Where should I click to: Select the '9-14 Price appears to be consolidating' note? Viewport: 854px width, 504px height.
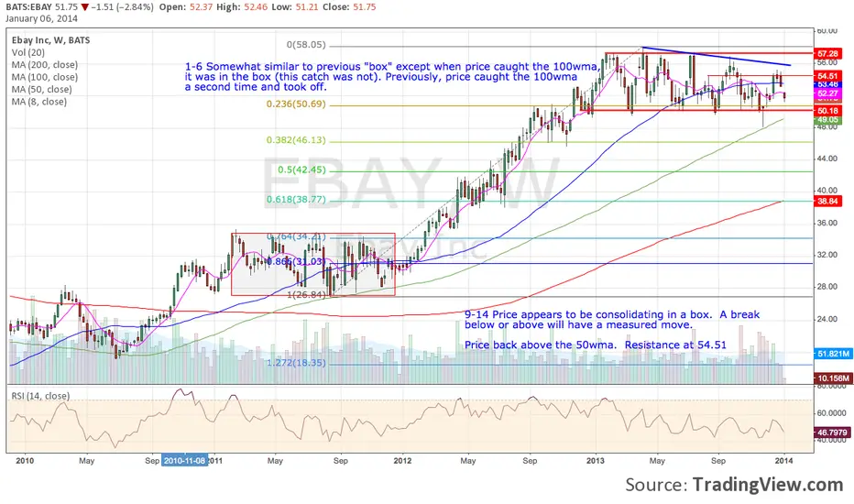point(611,320)
